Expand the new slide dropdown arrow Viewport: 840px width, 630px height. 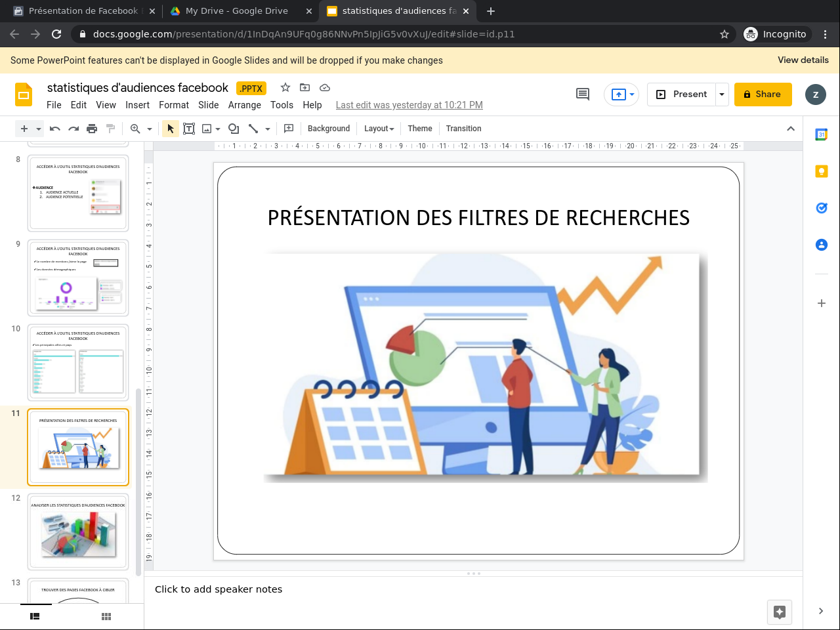click(39, 129)
